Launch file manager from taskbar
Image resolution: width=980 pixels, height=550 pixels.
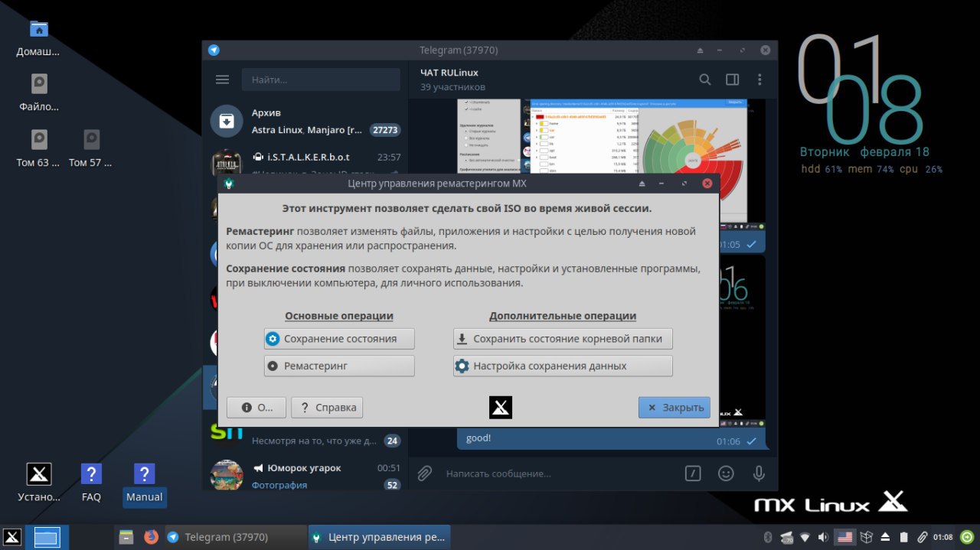pos(126,537)
